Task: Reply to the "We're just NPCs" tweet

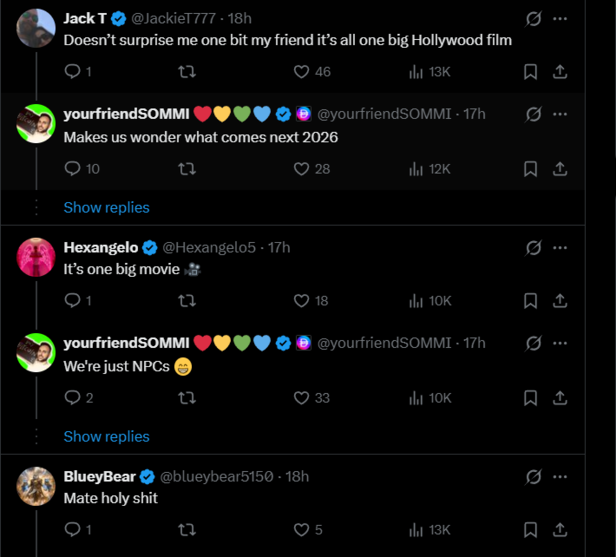Action: 72,398
